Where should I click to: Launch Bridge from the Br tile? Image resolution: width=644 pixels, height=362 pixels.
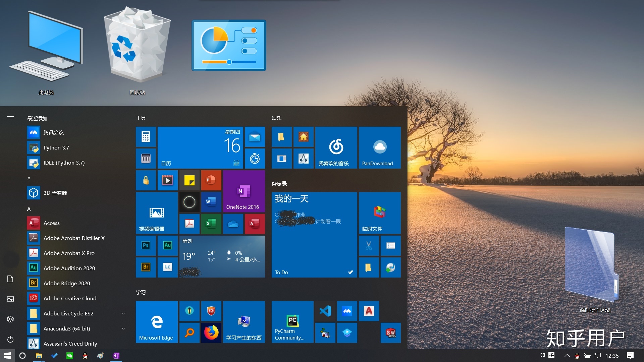coord(146,267)
